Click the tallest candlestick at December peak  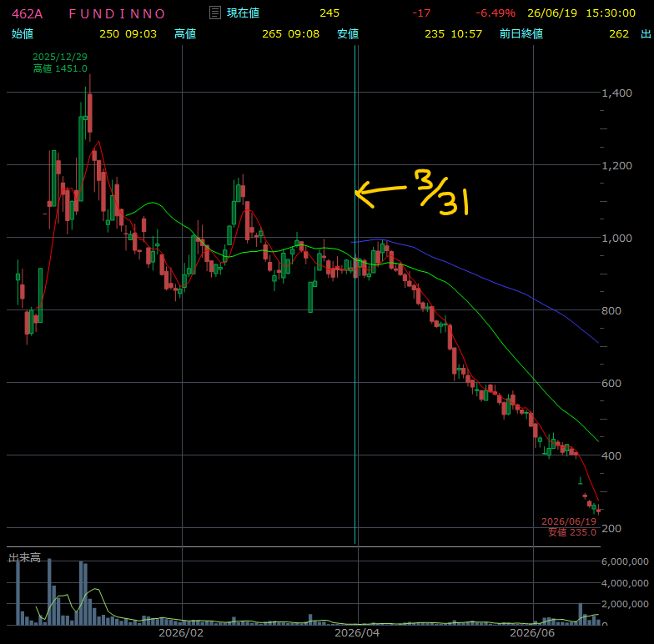90,113
